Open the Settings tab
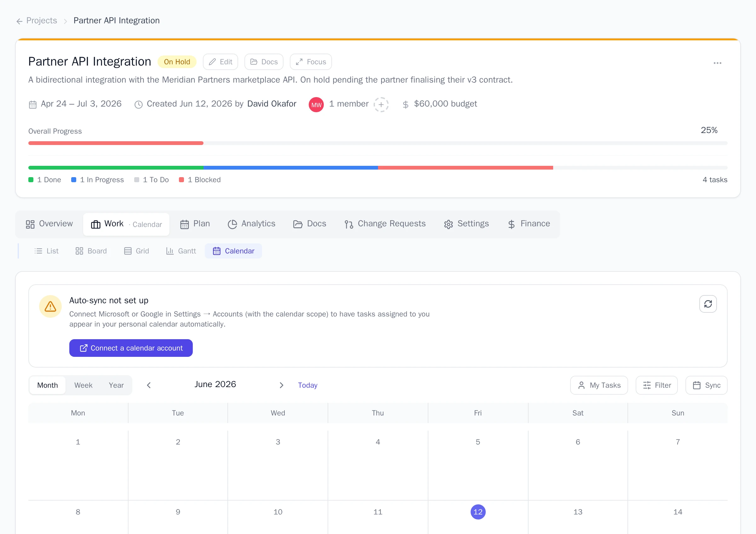 466,224
